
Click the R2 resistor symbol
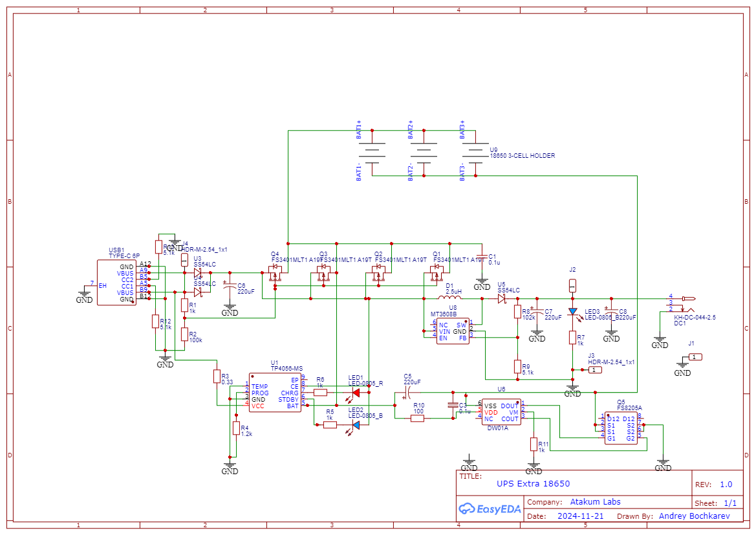click(185, 334)
